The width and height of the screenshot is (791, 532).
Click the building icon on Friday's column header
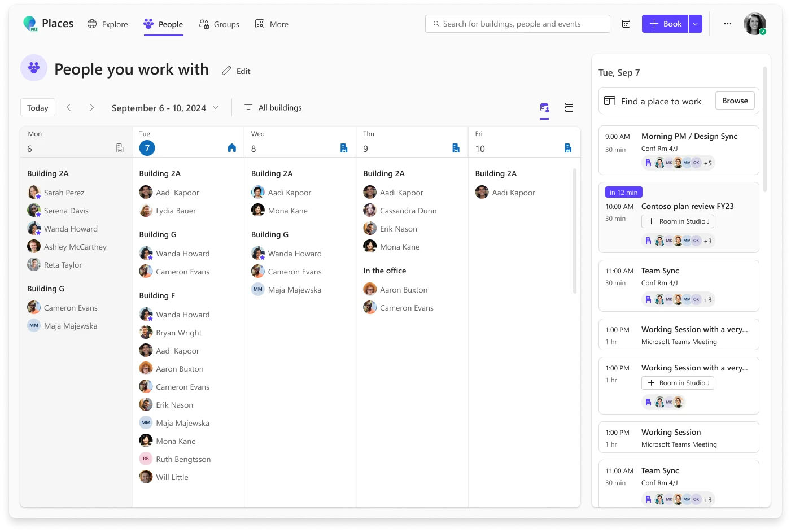pyautogui.click(x=568, y=148)
